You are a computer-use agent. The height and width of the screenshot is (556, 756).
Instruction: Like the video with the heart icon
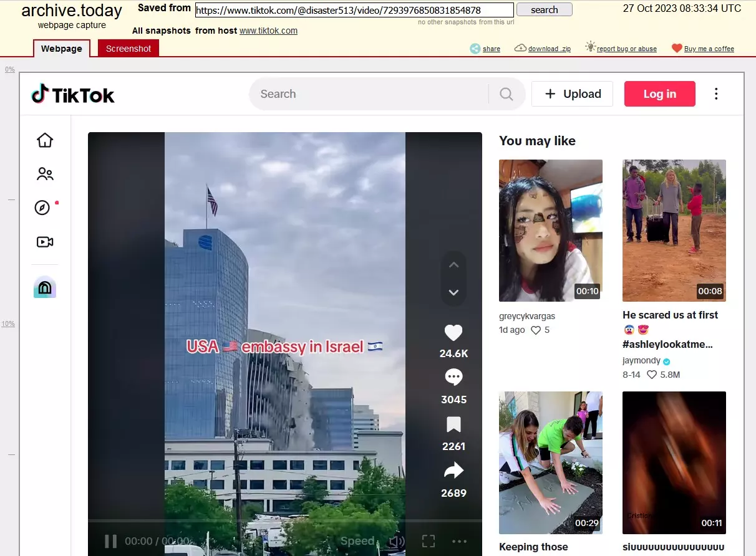pos(453,333)
